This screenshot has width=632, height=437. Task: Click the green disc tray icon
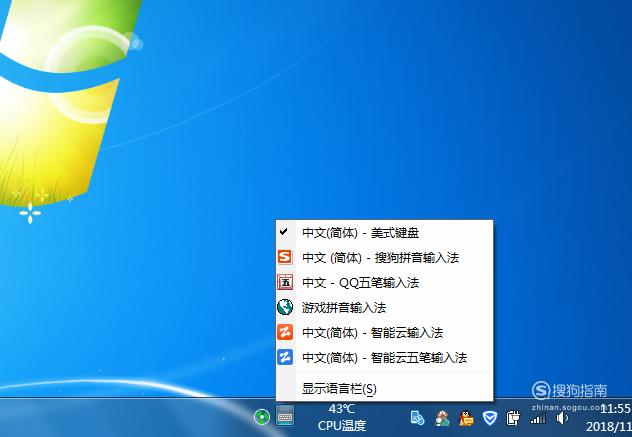[262, 417]
